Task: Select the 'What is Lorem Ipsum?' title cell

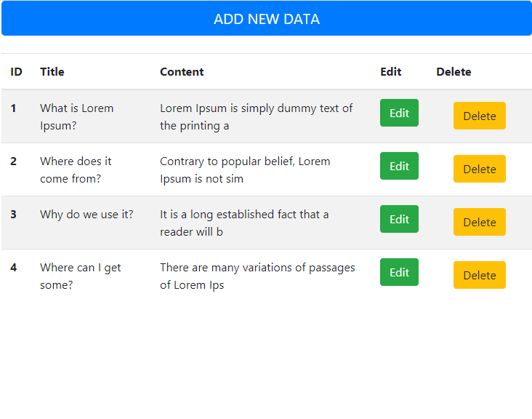Action: tap(77, 117)
